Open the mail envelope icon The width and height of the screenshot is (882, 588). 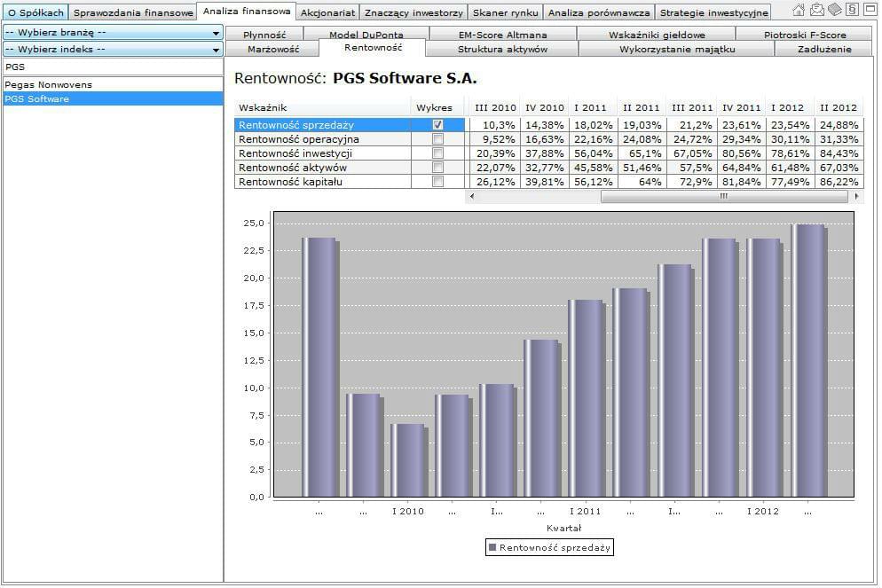tap(817, 10)
